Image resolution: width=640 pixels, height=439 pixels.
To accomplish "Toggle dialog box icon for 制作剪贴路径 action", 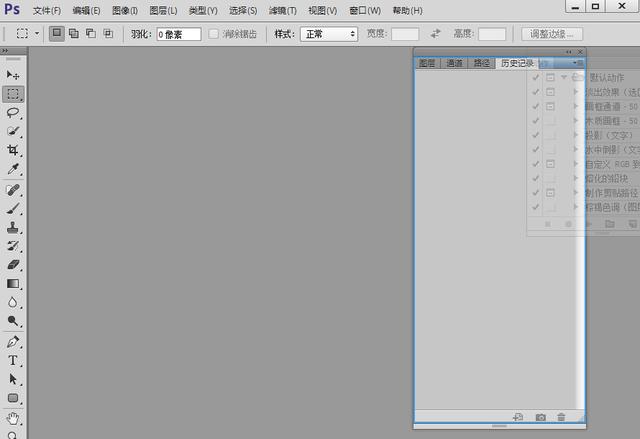I will tap(550, 193).
